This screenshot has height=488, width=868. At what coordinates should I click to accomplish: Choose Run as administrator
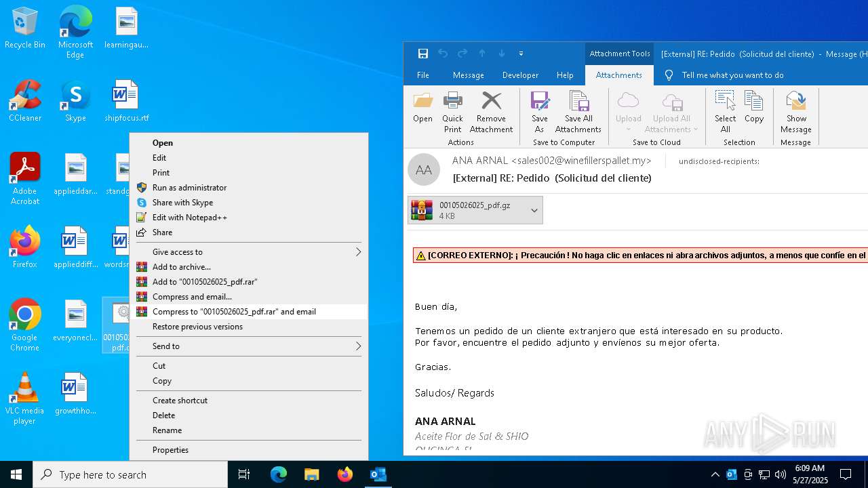coord(249,188)
